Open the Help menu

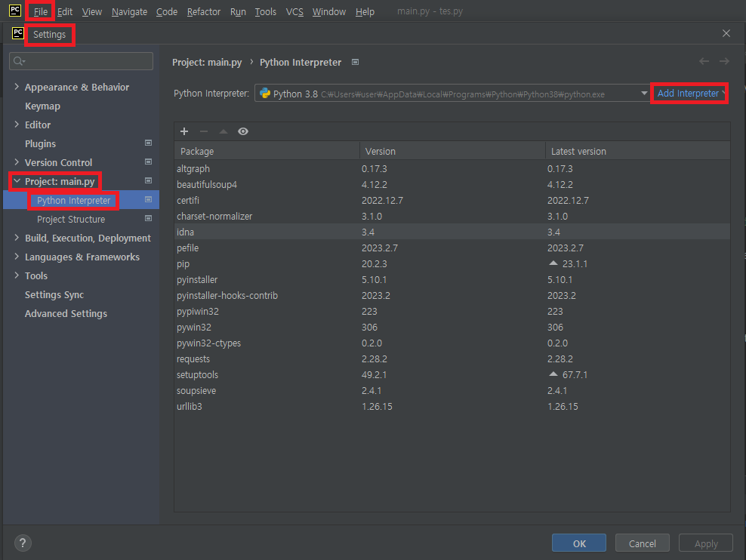(x=365, y=11)
